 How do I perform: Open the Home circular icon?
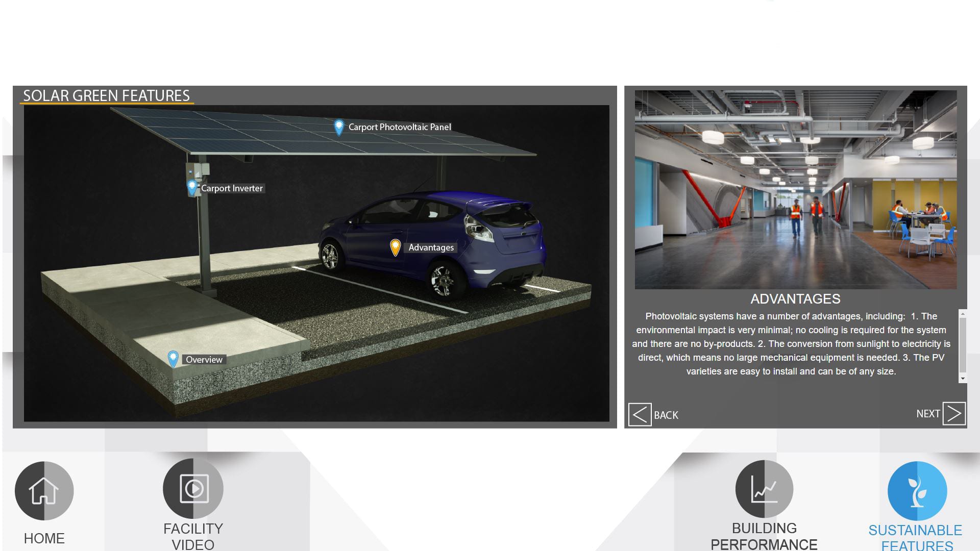coord(44,491)
